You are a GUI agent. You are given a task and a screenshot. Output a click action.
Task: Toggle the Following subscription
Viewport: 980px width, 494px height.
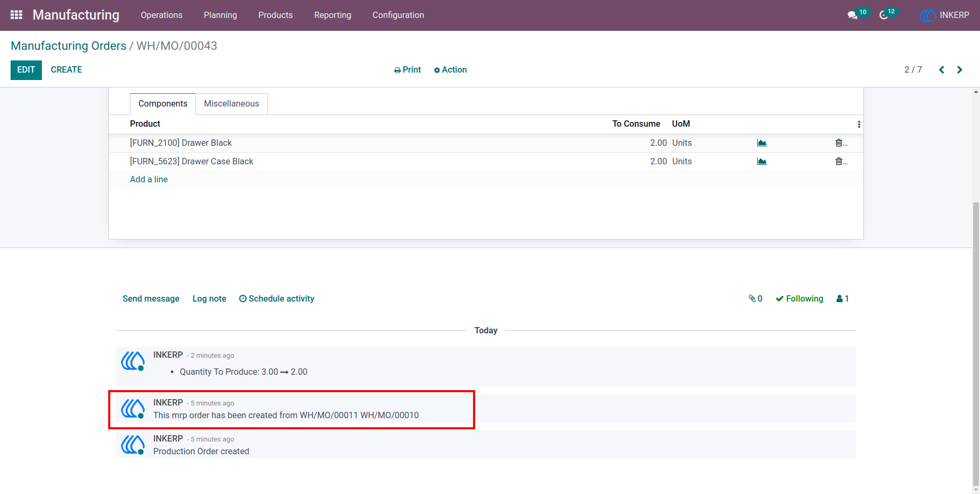(799, 298)
